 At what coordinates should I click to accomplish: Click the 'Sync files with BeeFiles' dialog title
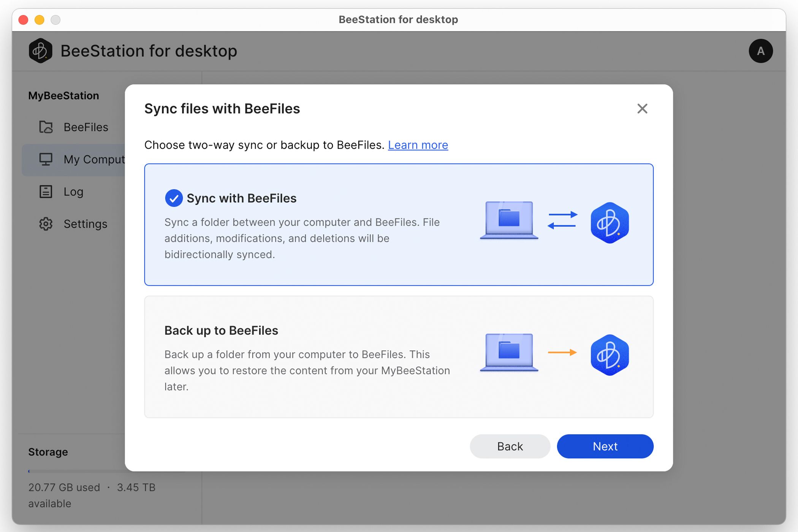(x=222, y=109)
